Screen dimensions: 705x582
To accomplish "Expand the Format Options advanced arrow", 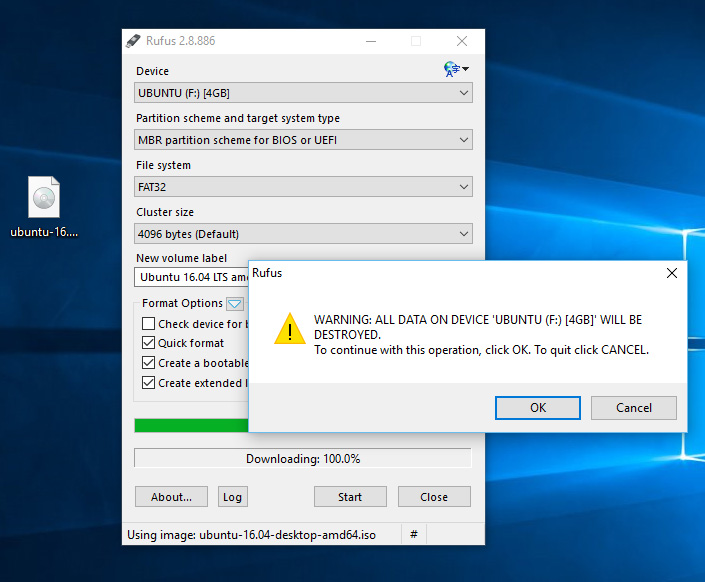I will tap(235, 304).
